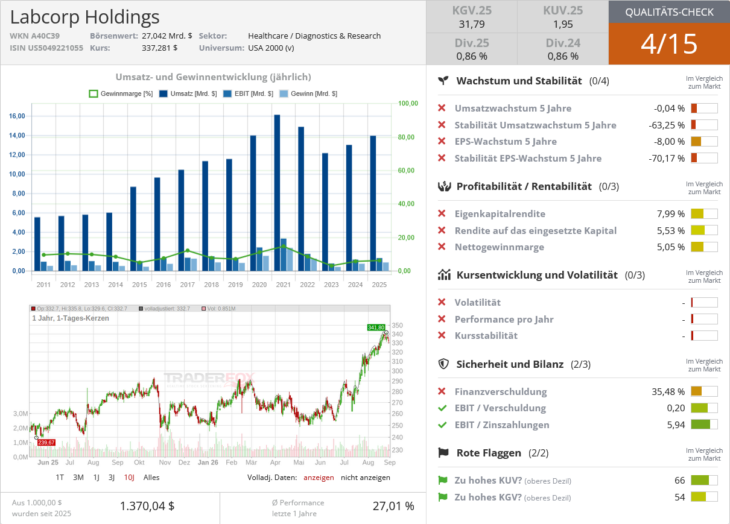Click market comparison bar for Eigenkapitalrendite
Image resolution: width=730 pixels, height=524 pixels.
pos(704,214)
